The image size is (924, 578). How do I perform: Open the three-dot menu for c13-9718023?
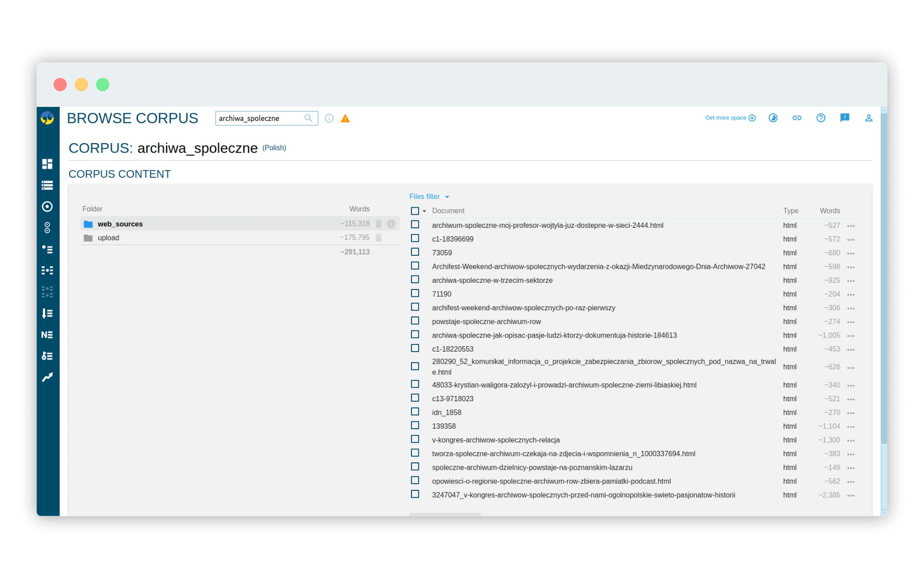point(851,399)
